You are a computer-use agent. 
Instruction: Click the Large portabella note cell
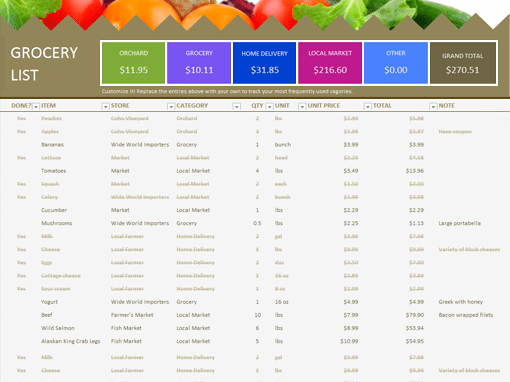point(459,223)
